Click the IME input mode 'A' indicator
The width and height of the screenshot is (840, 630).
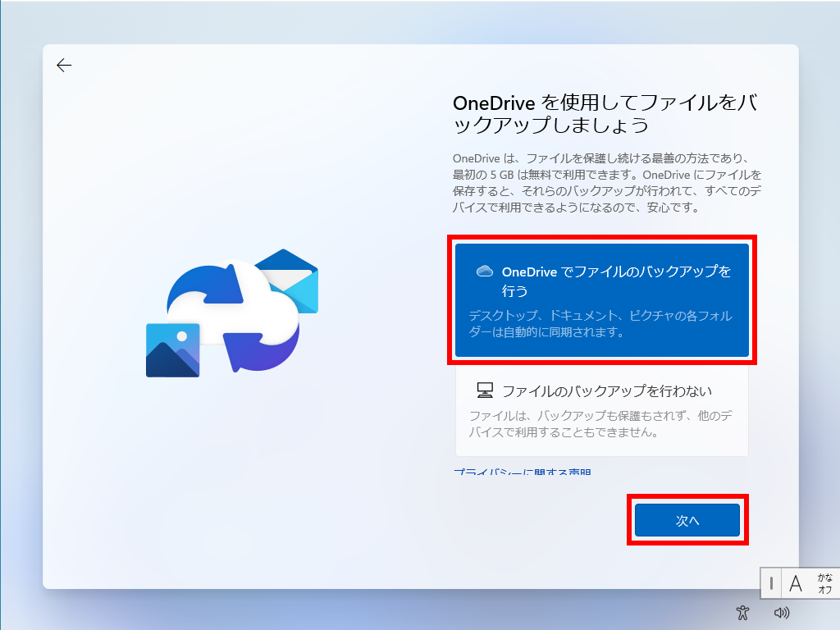[x=795, y=584]
